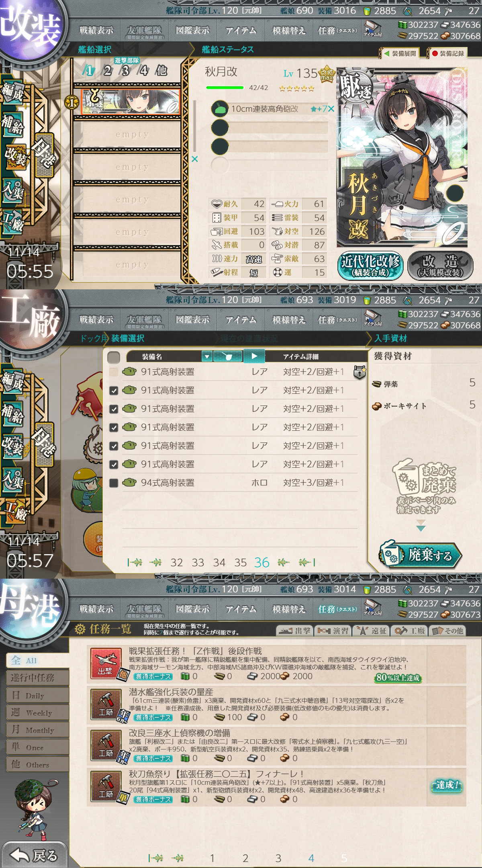Check the 94式高射装置 checkbox
Viewport: 482px width, 868px height.
[x=114, y=483]
